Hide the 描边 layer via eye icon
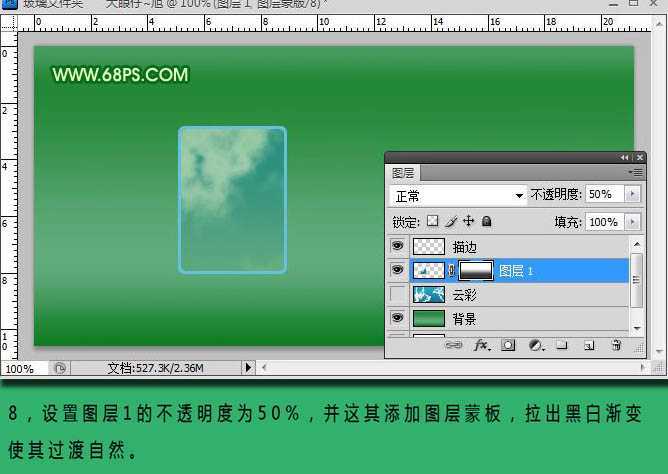Image resolution: width=668 pixels, height=474 pixels. point(397,246)
